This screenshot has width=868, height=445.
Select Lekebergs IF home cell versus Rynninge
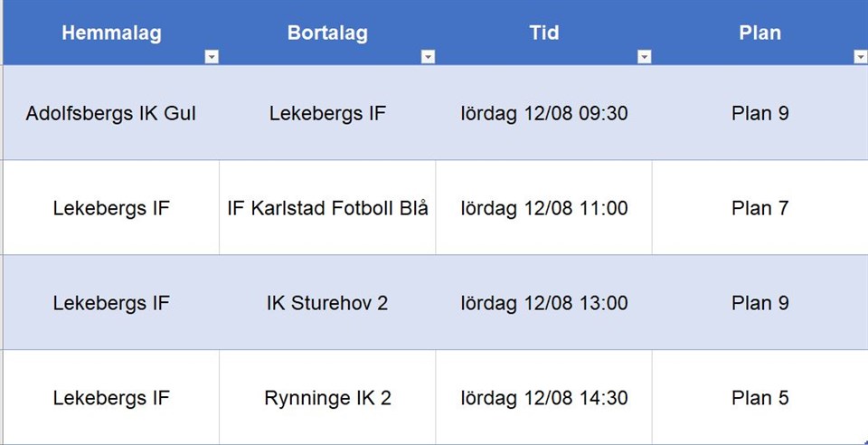coord(111,397)
